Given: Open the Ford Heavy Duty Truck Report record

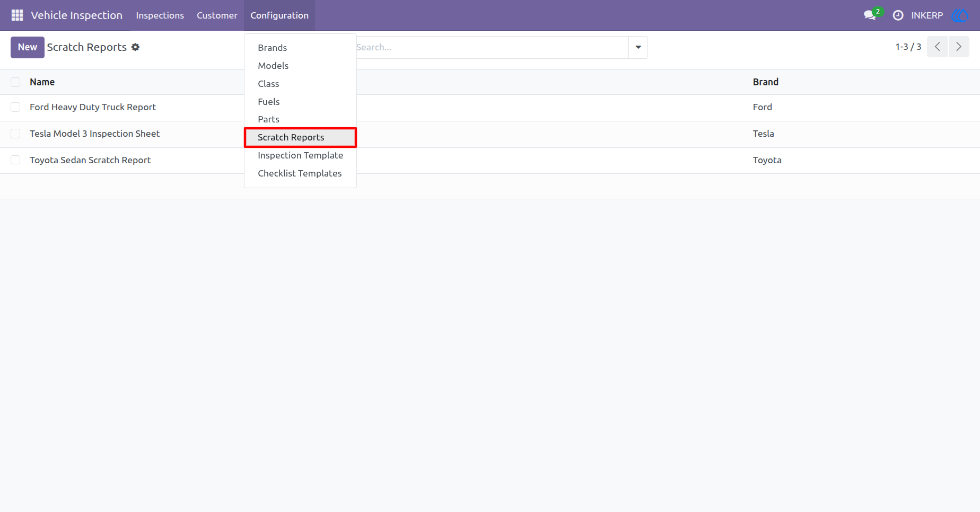Looking at the screenshot, I should point(93,107).
